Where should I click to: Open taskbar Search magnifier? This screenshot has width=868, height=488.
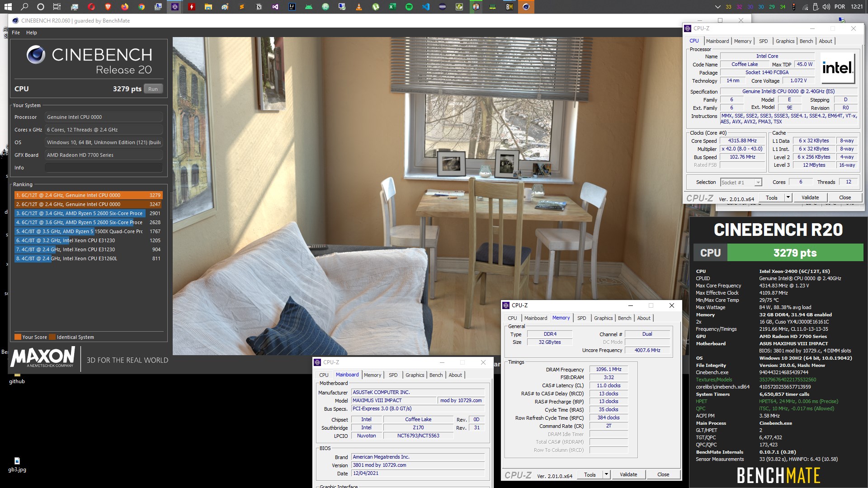pyautogui.click(x=24, y=7)
